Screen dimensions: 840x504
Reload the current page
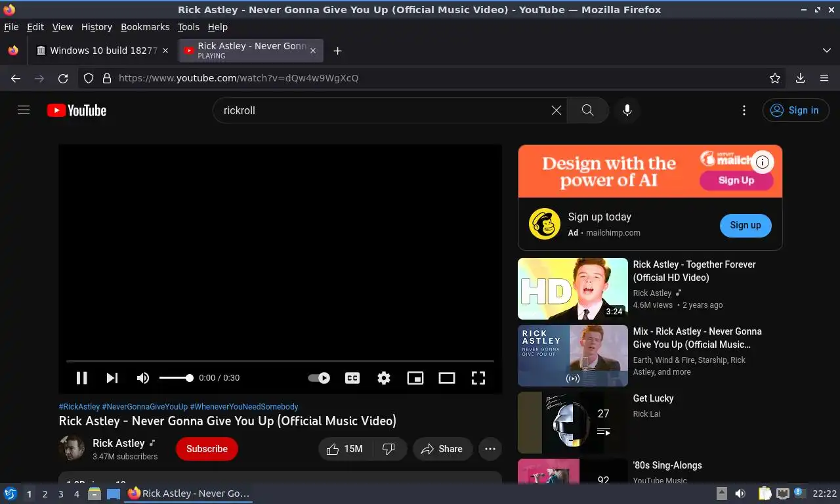click(63, 78)
